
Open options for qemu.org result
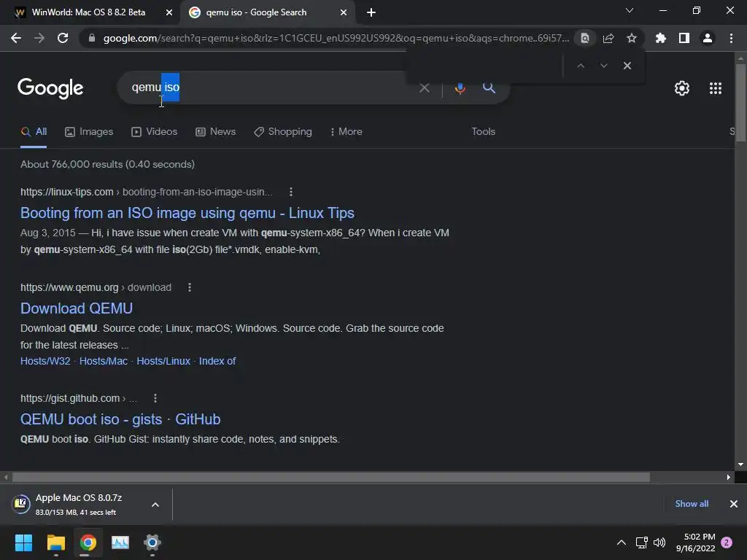click(190, 287)
